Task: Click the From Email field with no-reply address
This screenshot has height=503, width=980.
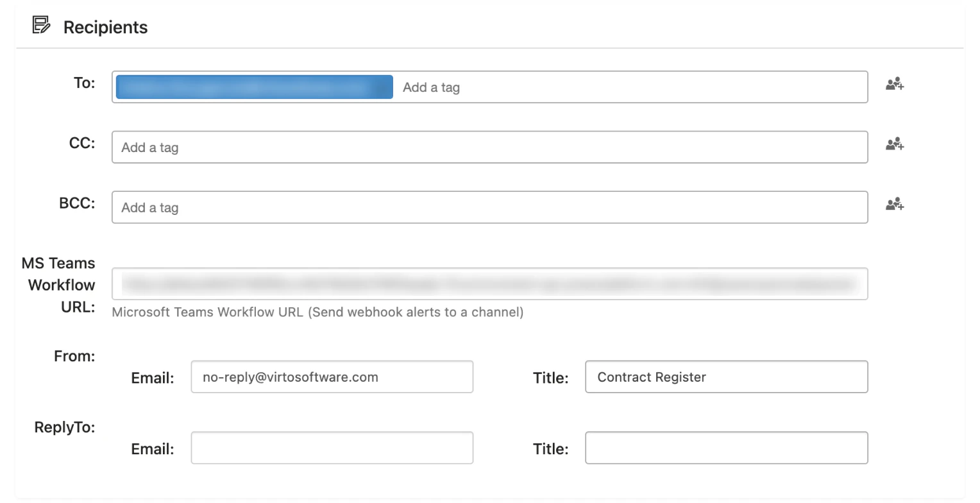Action: pyautogui.click(x=332, y=377)
